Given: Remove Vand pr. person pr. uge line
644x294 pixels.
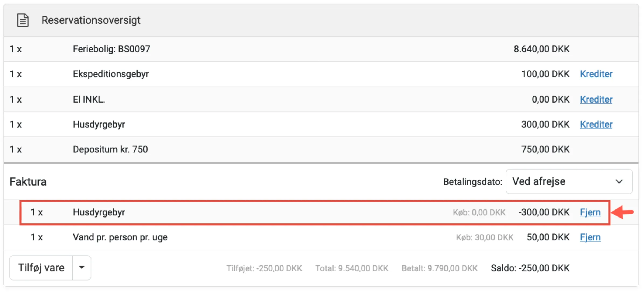Looking at the screenshot, I should (x=590, y=237).
